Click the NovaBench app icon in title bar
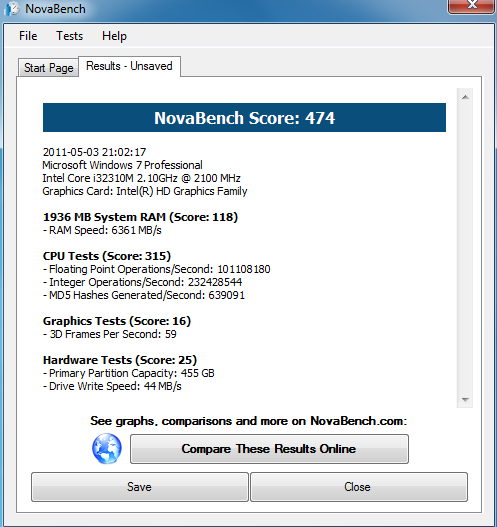497x527 pixels. click(12, 8)
